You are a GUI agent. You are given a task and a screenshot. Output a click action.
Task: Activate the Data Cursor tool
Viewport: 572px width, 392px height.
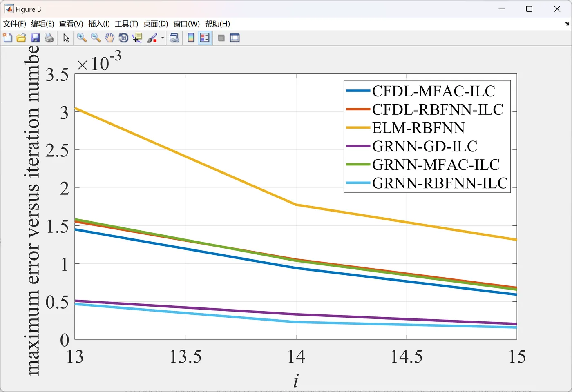coord(137,38)
